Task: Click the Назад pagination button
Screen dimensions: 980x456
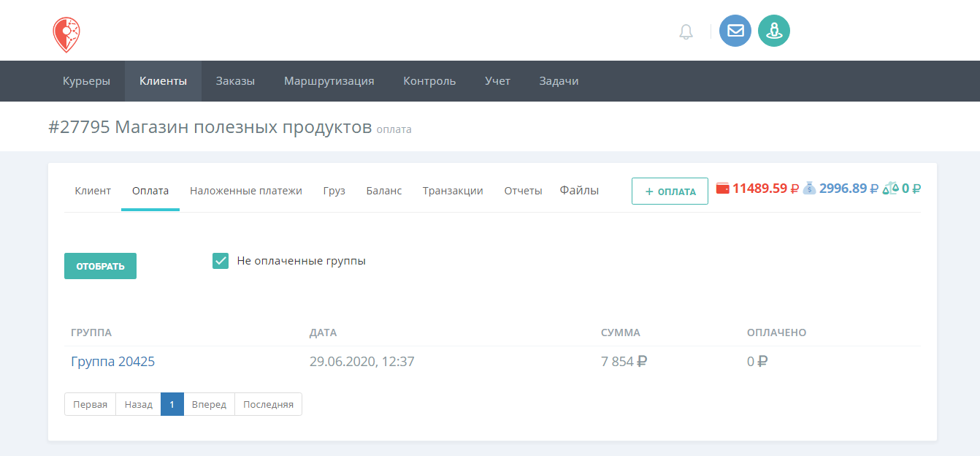Action: pyautogui.click(x=139, y=404)
